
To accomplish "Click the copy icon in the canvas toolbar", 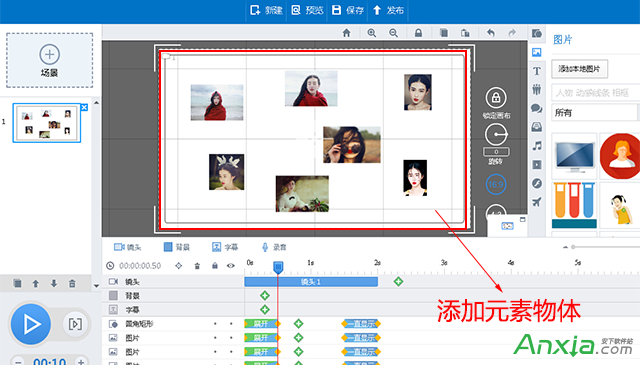I will point(444,33).
